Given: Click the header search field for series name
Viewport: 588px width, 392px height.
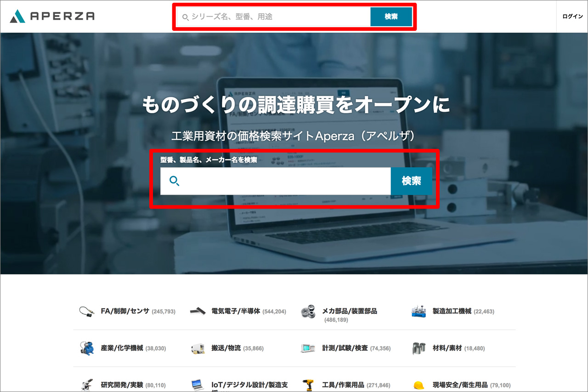Looking at the screenshot, I should point(274,17).
